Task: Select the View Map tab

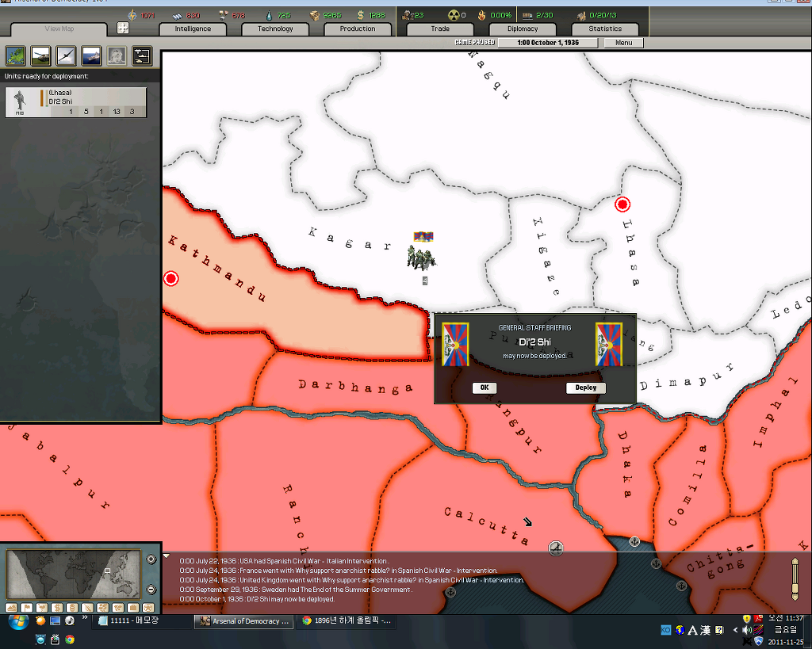Action: pos(59,29)
